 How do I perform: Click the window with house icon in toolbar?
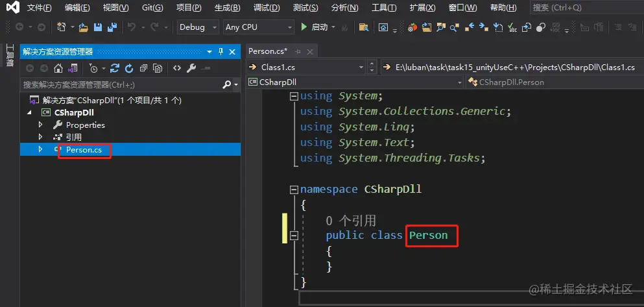(383, 27)
